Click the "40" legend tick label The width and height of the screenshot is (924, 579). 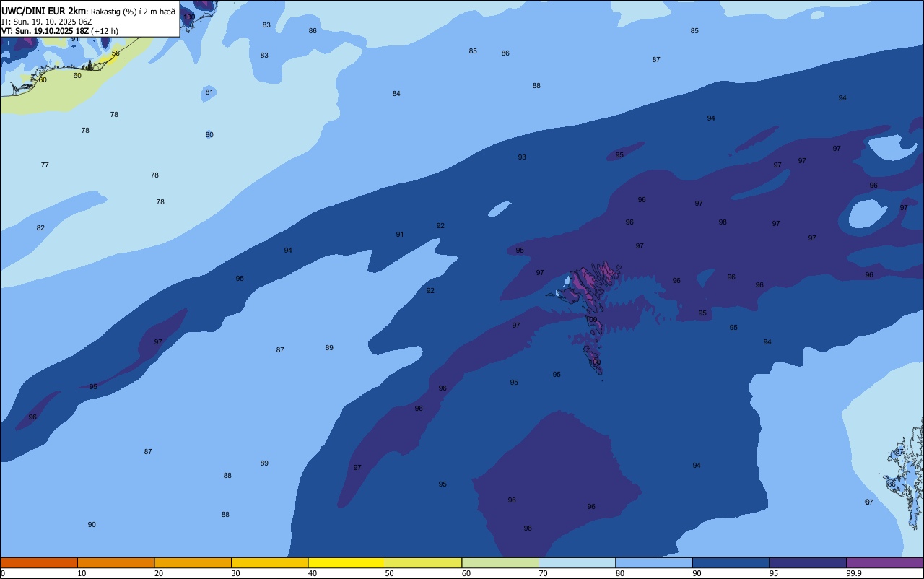313,573
